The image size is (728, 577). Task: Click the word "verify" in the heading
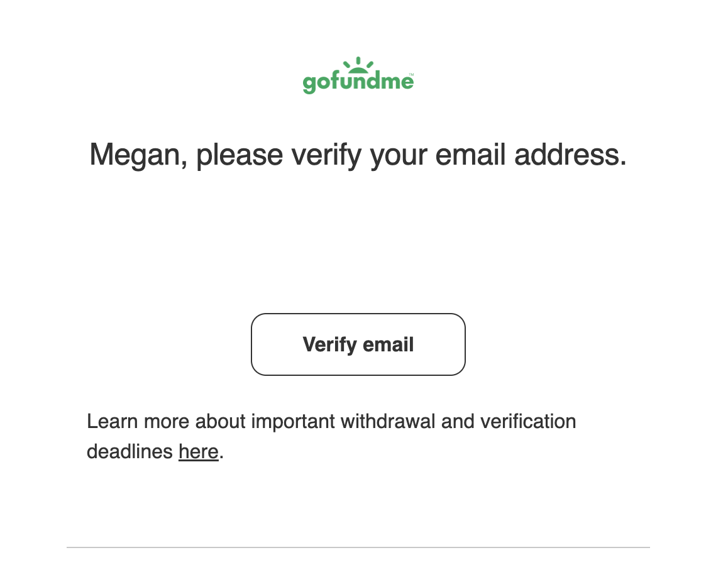(326, 156)
